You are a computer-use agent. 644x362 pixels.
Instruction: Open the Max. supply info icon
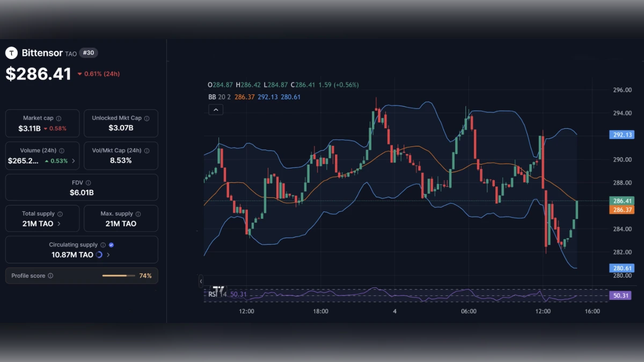click(x=138, y=214)
